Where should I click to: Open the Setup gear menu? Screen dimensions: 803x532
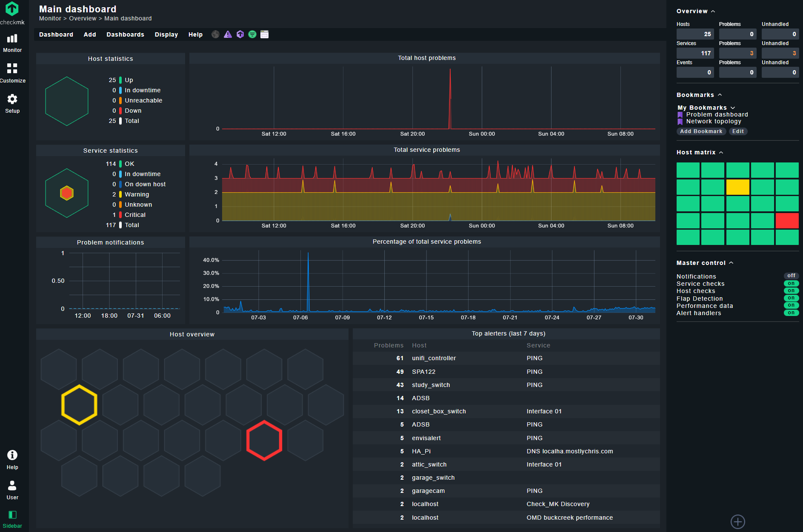click(12, 102)
